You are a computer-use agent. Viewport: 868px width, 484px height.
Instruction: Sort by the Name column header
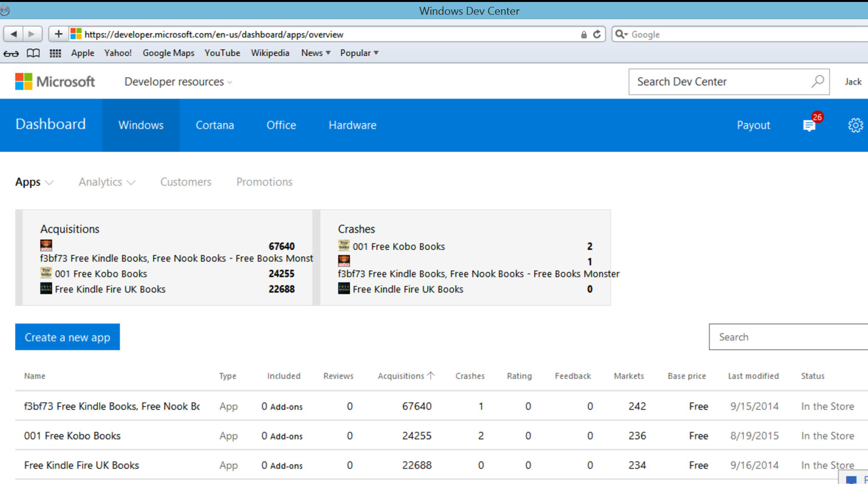point(35,376)
